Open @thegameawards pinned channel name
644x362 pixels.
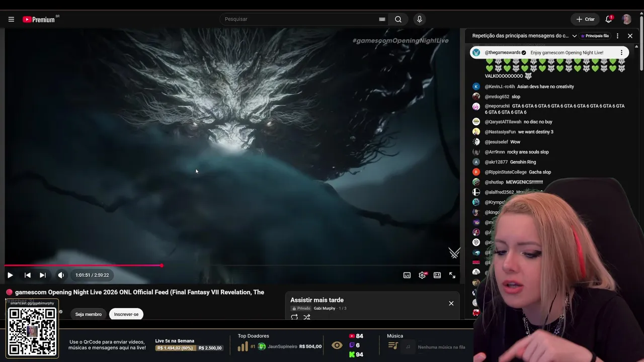[503, 52]
